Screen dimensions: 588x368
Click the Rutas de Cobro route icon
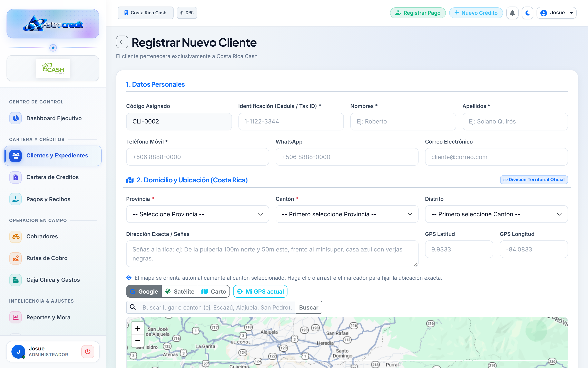tap(16, 258)
